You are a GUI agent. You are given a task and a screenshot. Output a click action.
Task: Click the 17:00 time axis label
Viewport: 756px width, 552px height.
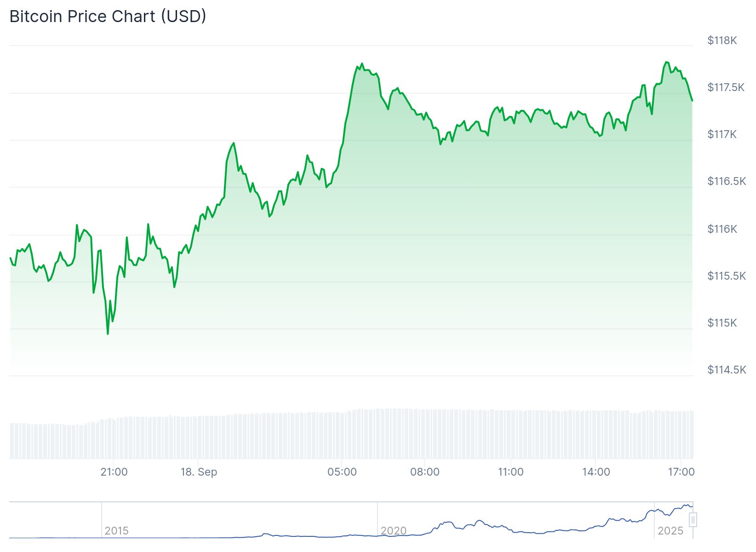click(681, 472)
